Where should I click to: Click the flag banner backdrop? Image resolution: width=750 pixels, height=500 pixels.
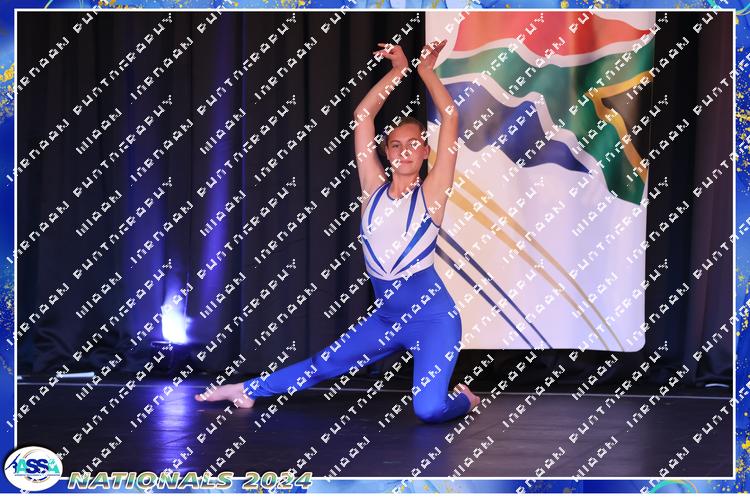click(x=540, y=181)
